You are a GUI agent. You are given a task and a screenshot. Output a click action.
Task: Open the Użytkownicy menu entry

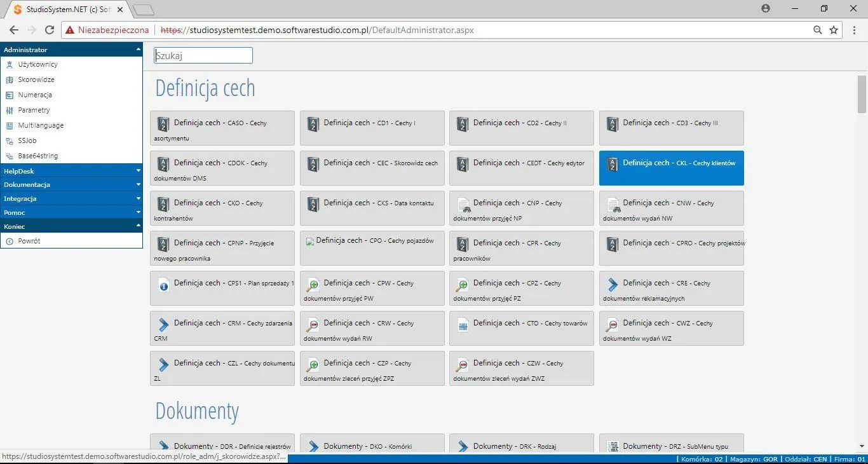71,64
